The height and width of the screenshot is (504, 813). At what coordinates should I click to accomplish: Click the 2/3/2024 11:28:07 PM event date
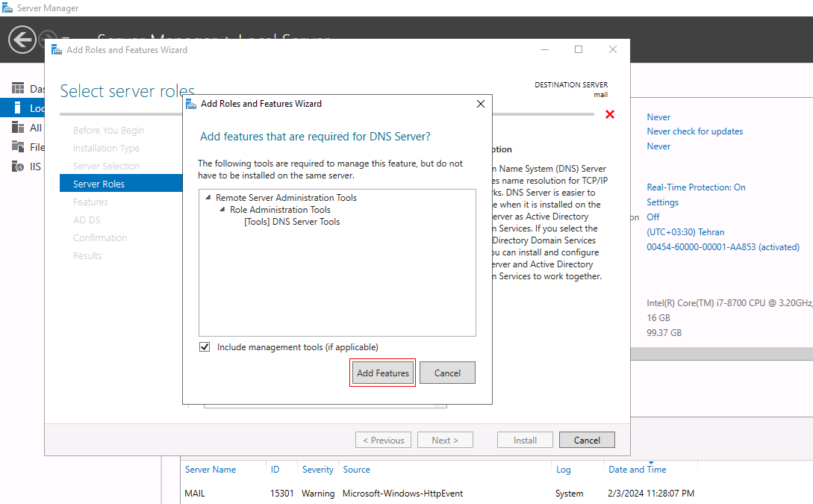point(651,493)
